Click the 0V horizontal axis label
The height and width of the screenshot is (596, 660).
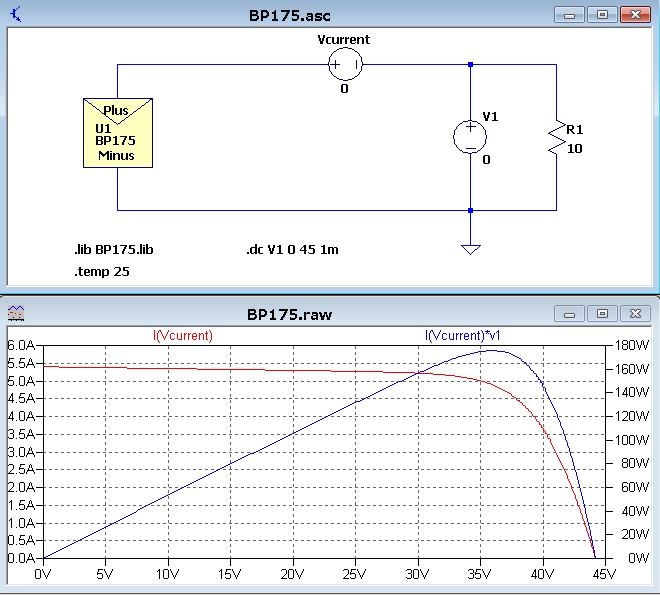click(43, 574)
